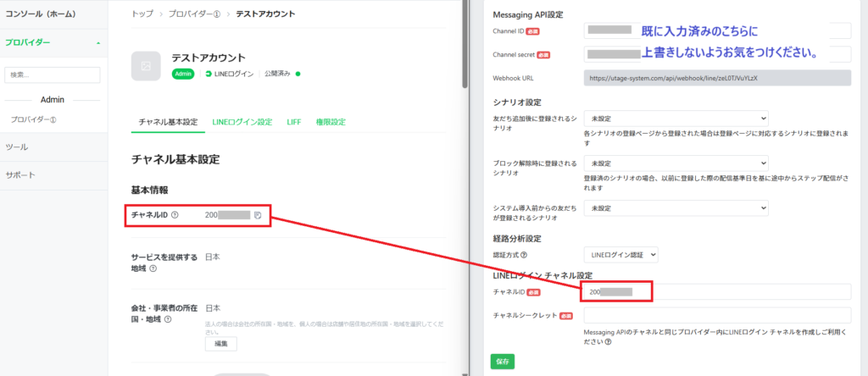This screenshot has width=868, height=376.
Task: Open the LIFF tab
Action: 294,122
